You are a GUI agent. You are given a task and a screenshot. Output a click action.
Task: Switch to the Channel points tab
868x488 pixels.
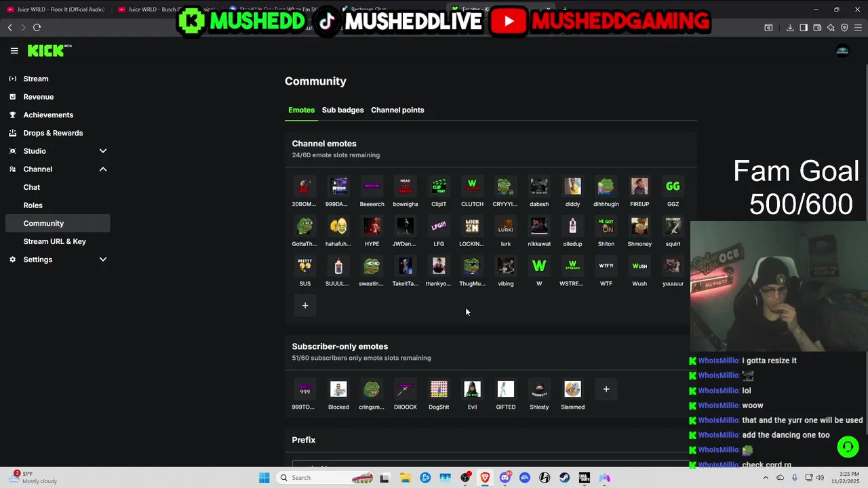pos(397,110)
